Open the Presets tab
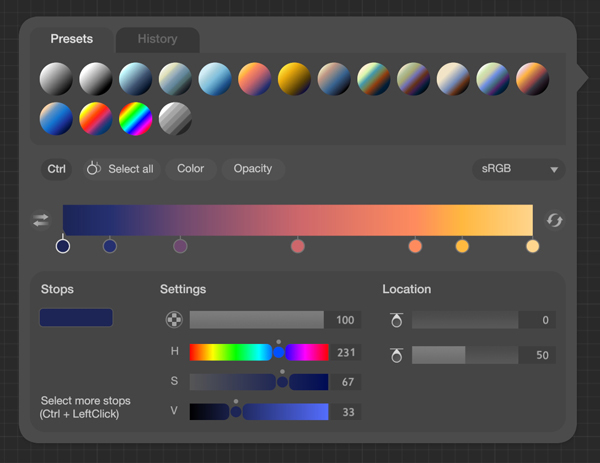Image resolution: width=600 pixels, height=463 pixels. [72, 39]
